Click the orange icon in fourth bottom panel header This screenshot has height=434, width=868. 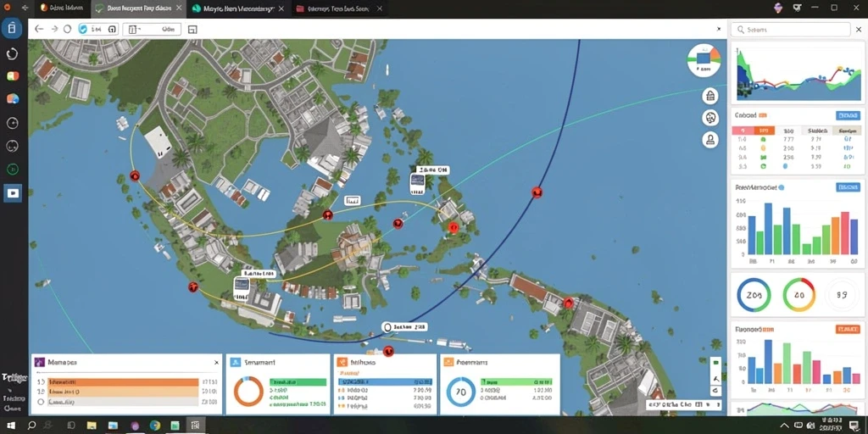click(448, 362)
